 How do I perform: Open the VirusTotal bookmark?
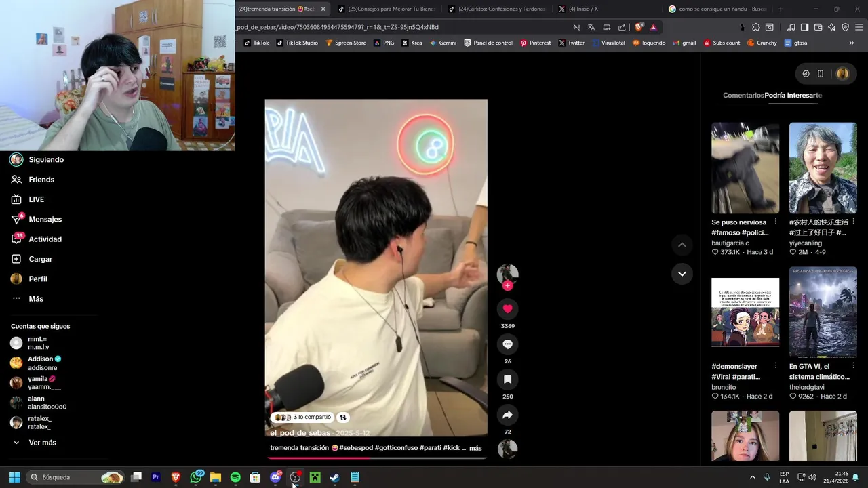pyautogui.click(x=608, y=43)
